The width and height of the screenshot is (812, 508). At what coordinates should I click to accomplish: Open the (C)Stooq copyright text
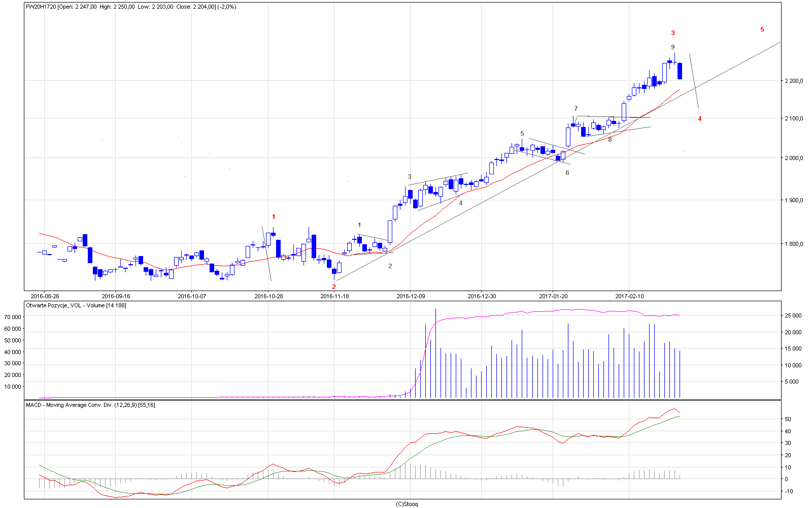407,504
